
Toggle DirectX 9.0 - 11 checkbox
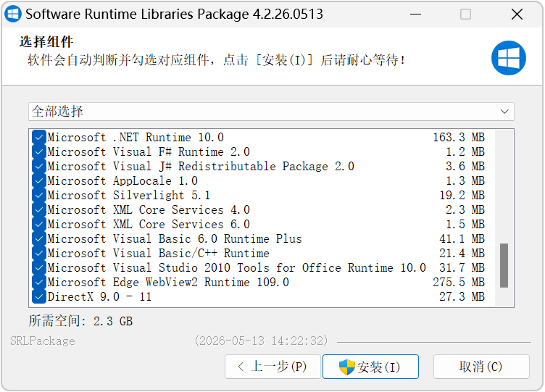click(x=39, y=297)
